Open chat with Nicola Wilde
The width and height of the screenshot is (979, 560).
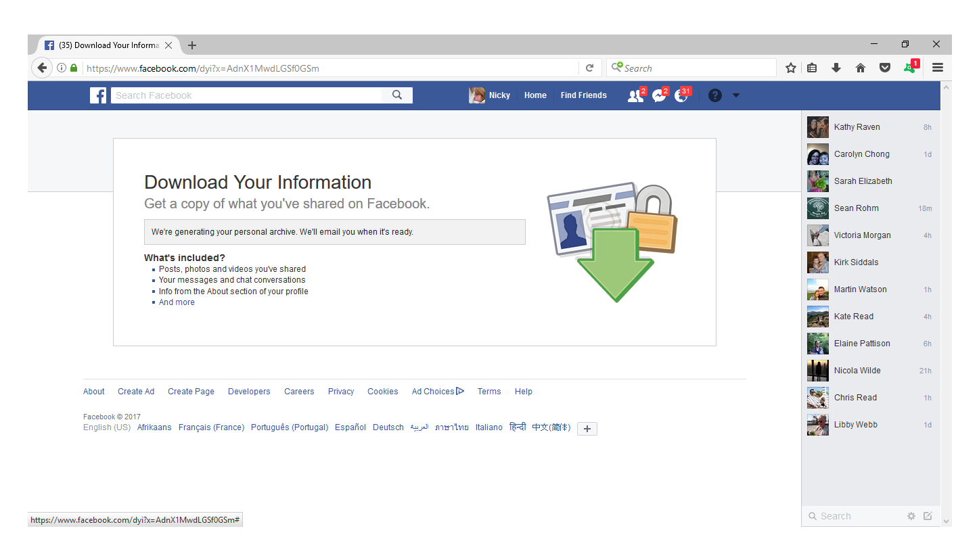click(870, 371)
